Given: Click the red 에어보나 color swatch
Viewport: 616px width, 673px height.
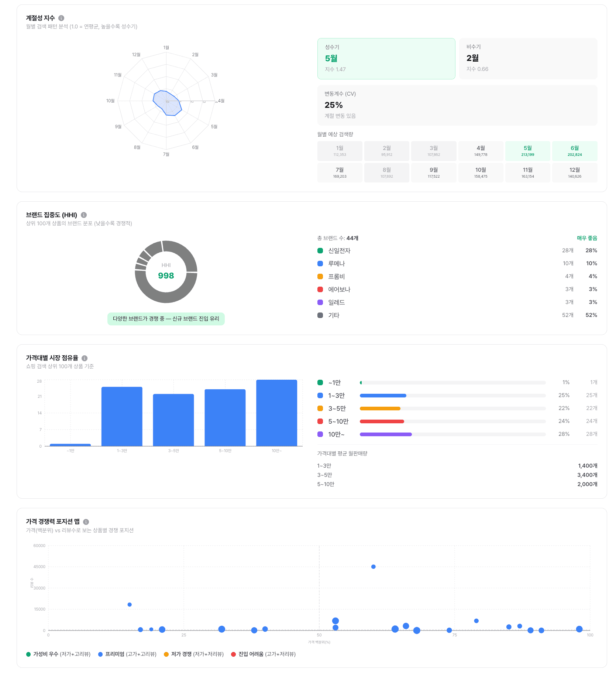Looking at the screenshot, I should (x=320, y=290).
